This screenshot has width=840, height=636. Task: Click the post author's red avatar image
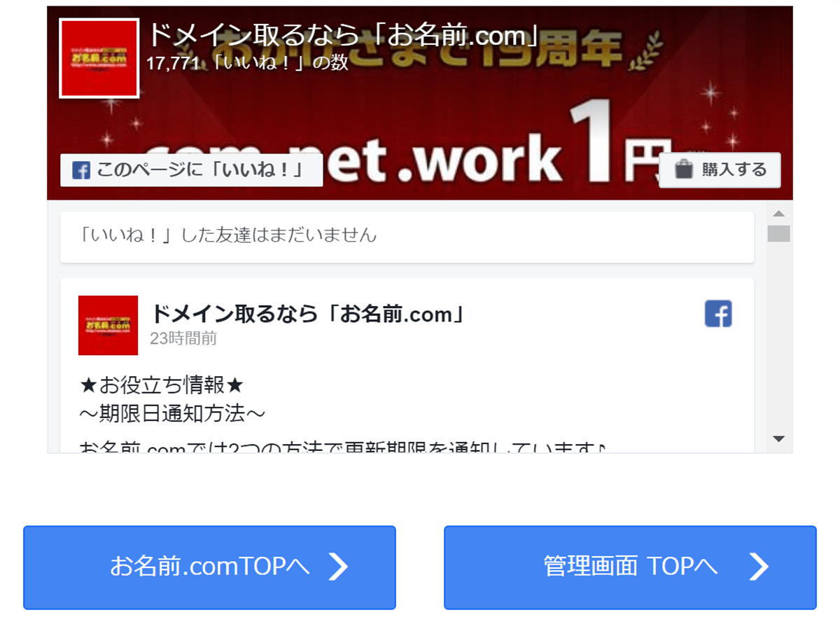[x=108, y=325]
